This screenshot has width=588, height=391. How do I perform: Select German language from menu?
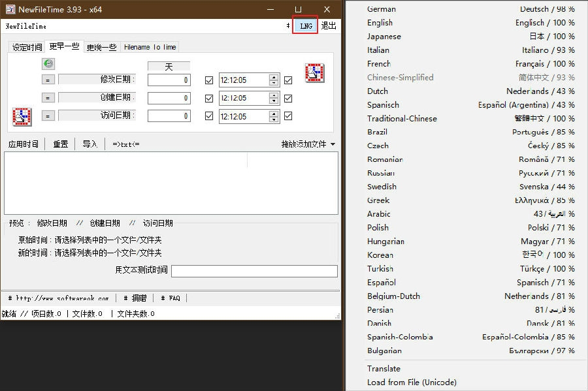click(x=470, y=9)
